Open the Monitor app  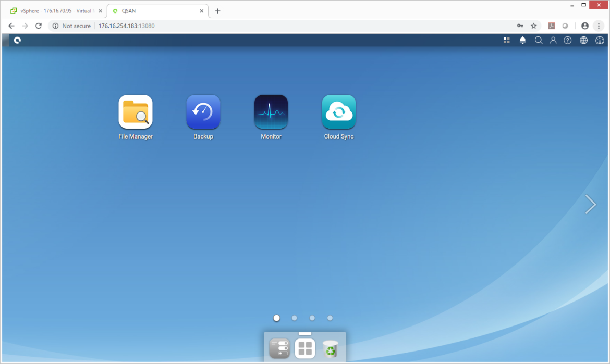[271, 112]
